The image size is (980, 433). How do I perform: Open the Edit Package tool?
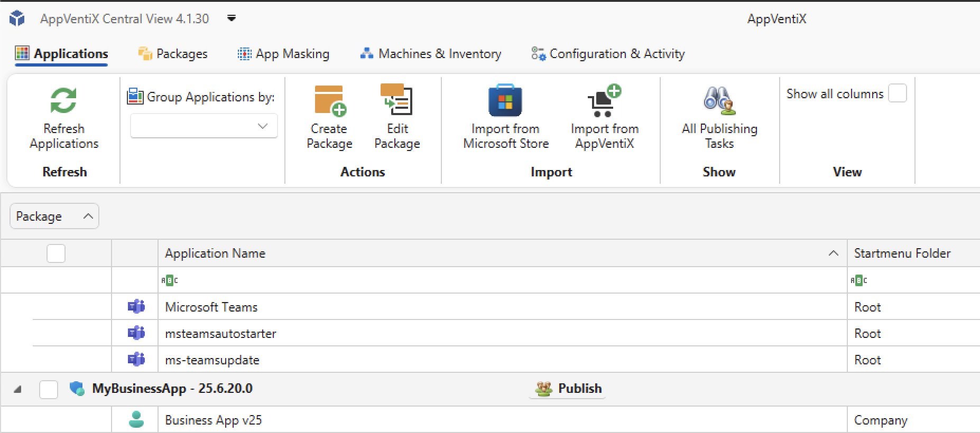397,100
